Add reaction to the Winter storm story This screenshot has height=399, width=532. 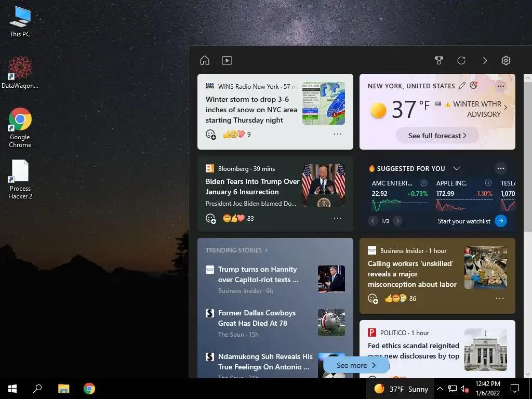pos(211,135)
